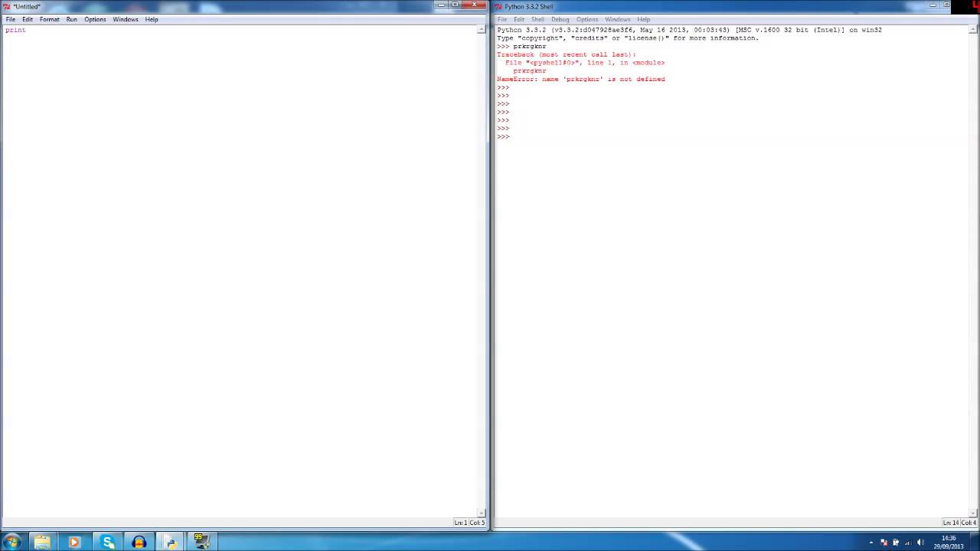The height and width of the screenshot is (551, 980).
Task: Show hidden system tray icons arrow
Action: [x=871, y=543]
